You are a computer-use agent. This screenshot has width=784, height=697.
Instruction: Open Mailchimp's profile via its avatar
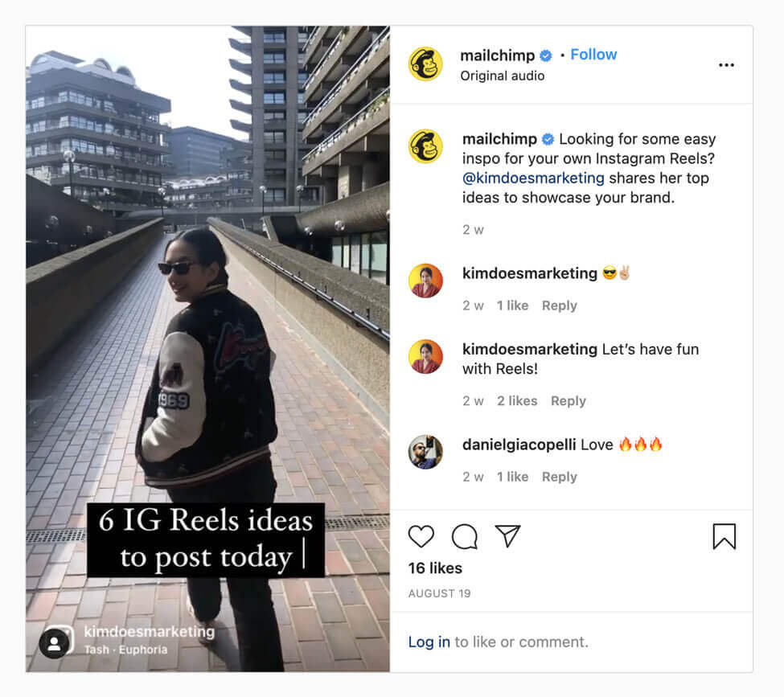[x=425, y=64]
